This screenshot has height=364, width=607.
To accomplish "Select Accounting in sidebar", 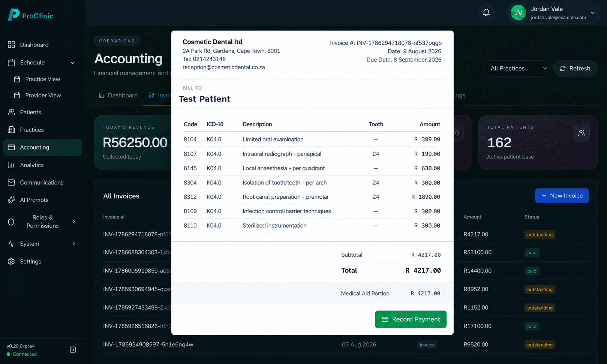I will tap(42, 147).
